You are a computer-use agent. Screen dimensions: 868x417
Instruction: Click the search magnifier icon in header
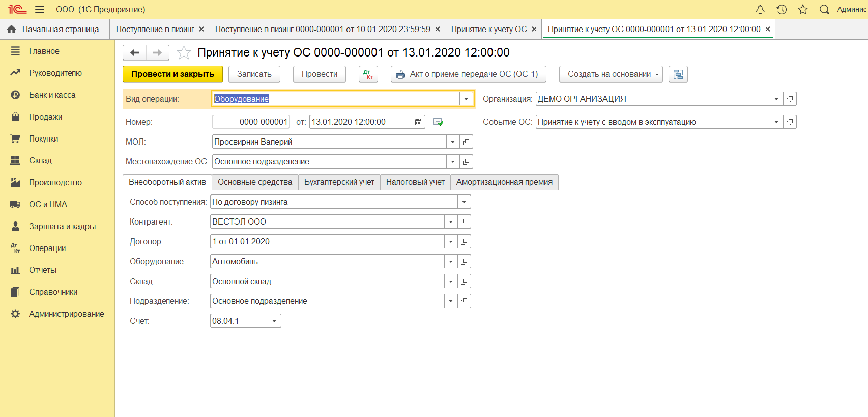pos(824,9)
